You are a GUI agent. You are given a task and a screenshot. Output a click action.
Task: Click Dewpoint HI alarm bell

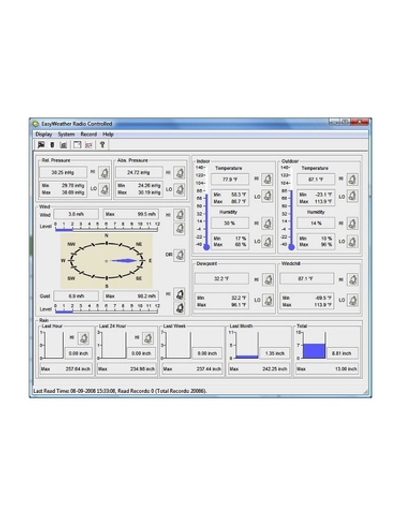pyautogui.click(x=268, y=280)
